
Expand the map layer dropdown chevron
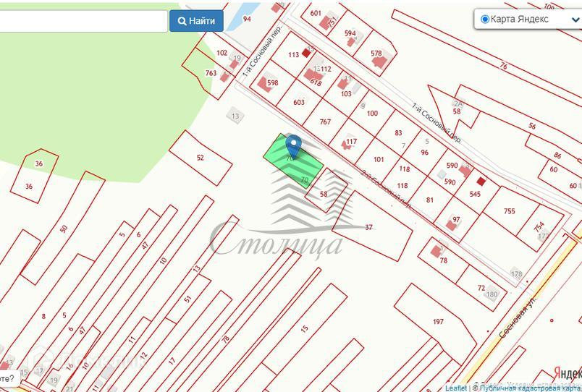tap(575, 20)
